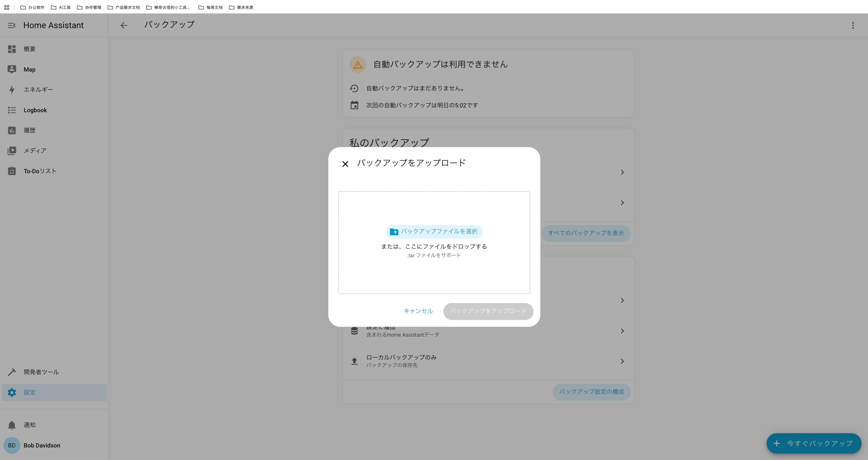Click すべてのバックアップを表示 button
Image resolution: width=868 pixels, height=460 pixels.
586,233
